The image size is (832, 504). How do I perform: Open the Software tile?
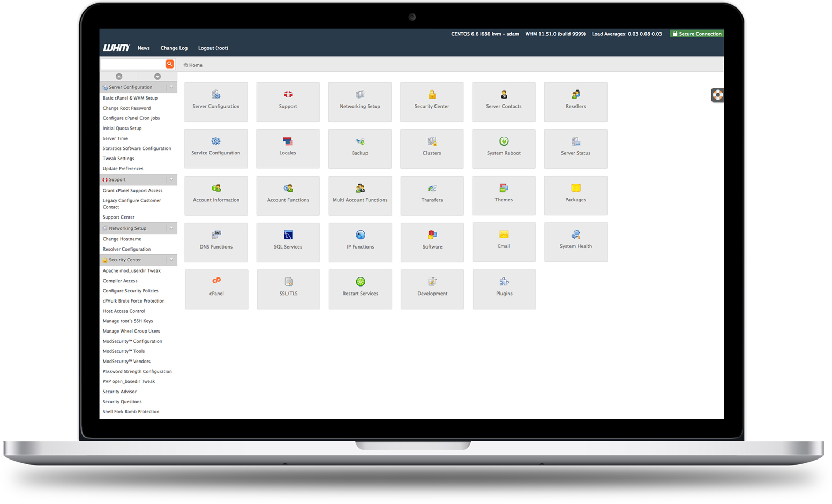432,242
